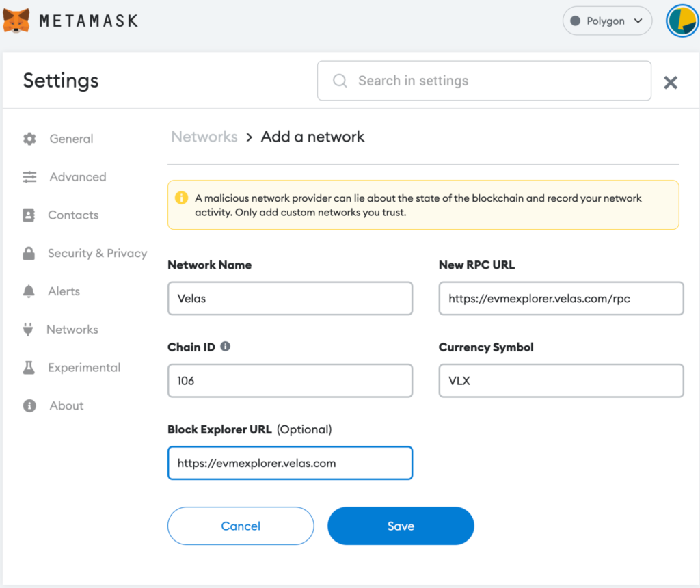Close the Settings panel
The height and width of the screenshot is (588, 700).
point(671,83)
